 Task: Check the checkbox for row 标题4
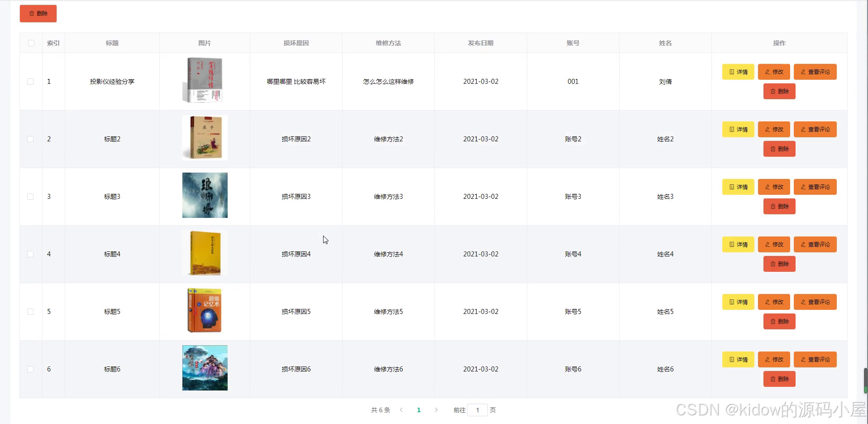pos(30,254)
